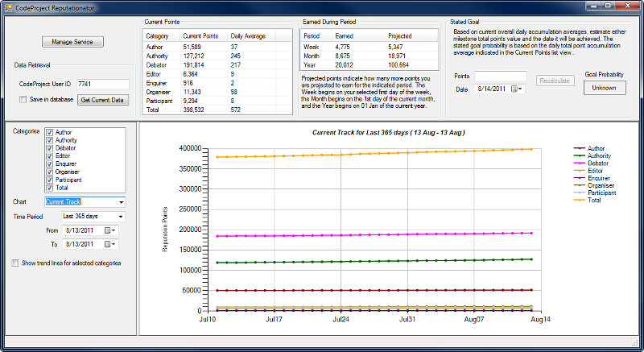The height and width of the screenshot is (352, 644).
Task: Click the CodeProject Reputationator title bar icon
Action: coord(8,8)
